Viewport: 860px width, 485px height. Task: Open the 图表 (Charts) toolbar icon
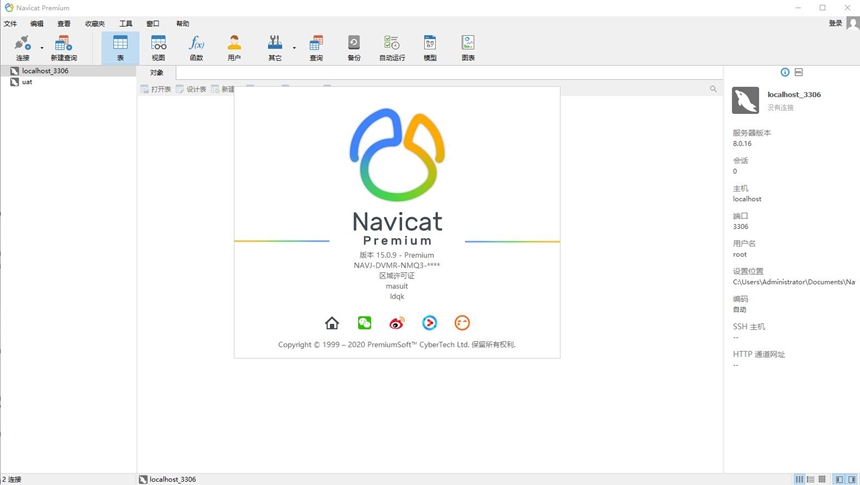(468, 47)
